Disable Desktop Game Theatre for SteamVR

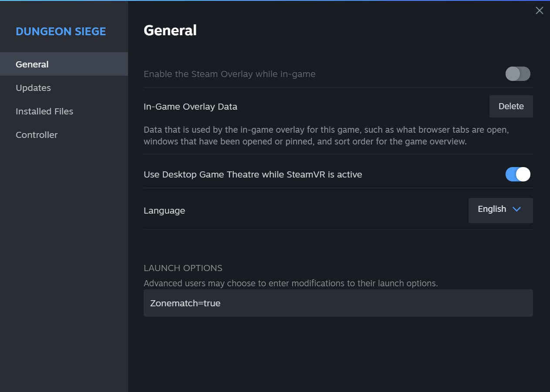click(x=517, y=174)
